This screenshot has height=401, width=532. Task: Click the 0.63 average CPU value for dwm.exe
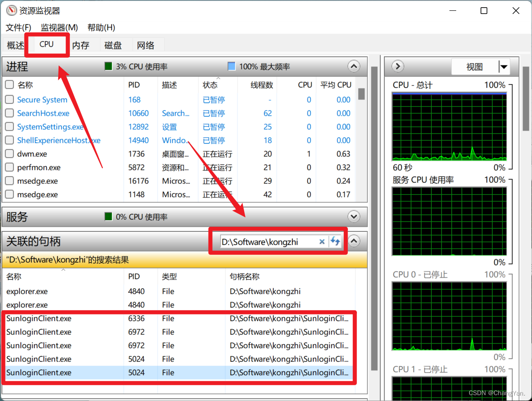tap(343, 154)
